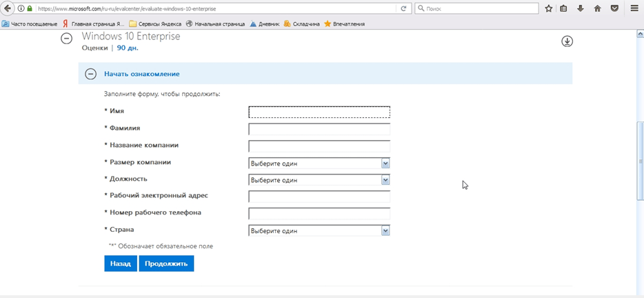The width and height of the screenshot is (644, 298).
Task: Collapse the Windows 10 Enterprise section
Action: pyautogui.click(x=66, y=39)
